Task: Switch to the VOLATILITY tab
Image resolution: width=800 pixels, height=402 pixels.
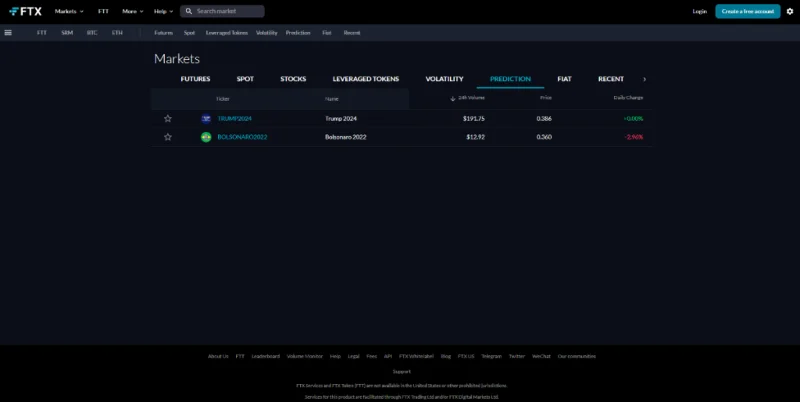Action: pos(444,79)
